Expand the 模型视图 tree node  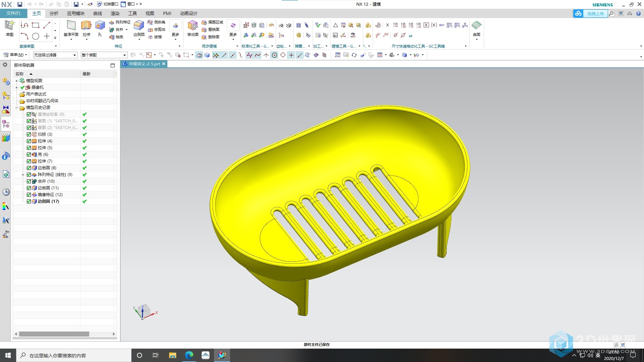pos(16,81)
